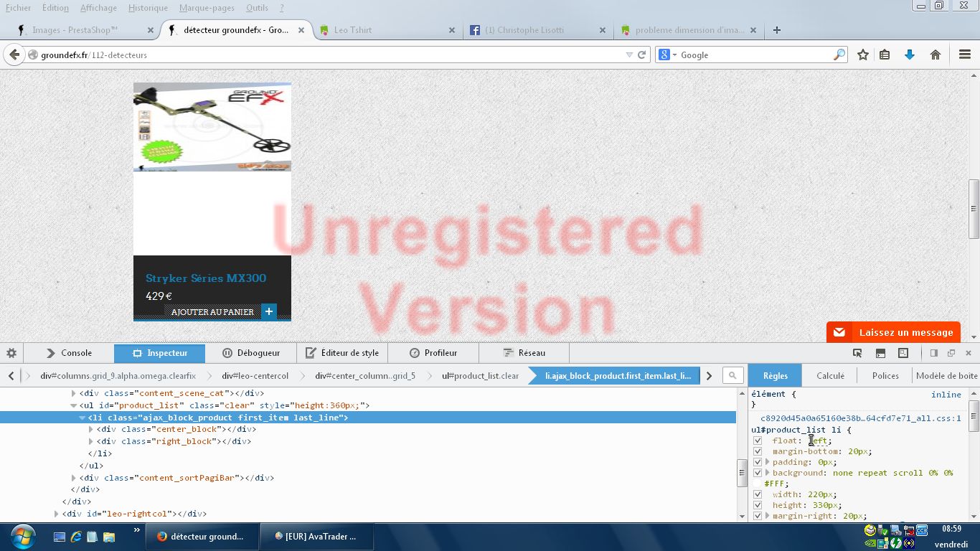980x551 pixels.
Task: Open a new browser tab with plus
Action: pos(776,30)
